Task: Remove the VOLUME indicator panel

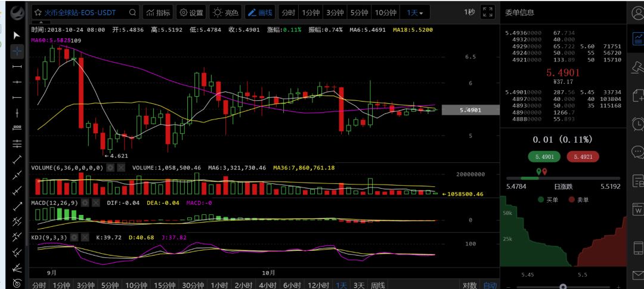Action: click(121, 168)
